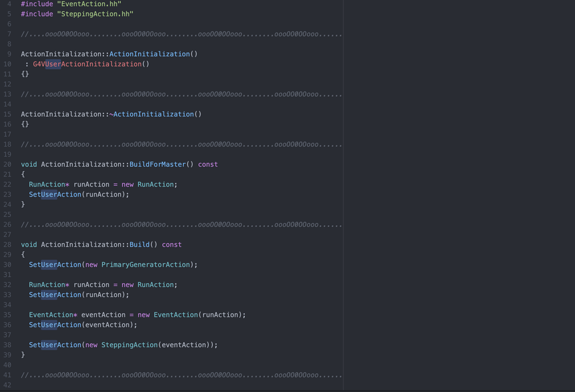Click the BuildForMaster function name

point(157,164)
